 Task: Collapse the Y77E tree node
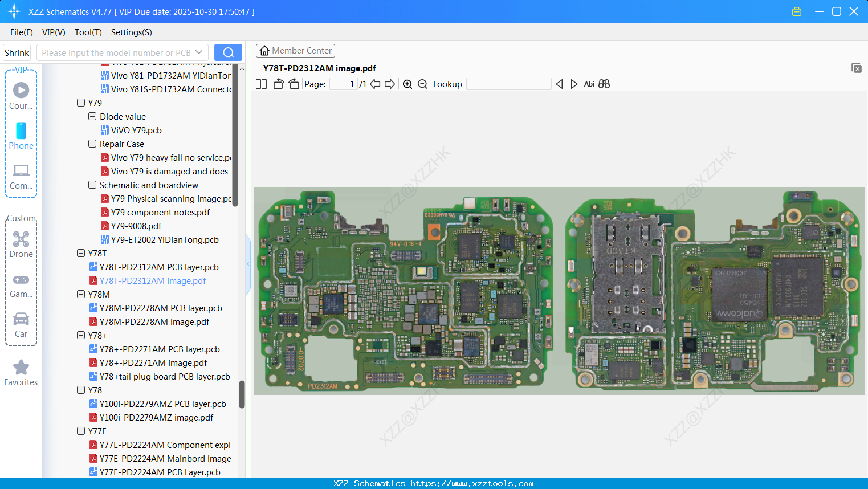click(81, 431)
